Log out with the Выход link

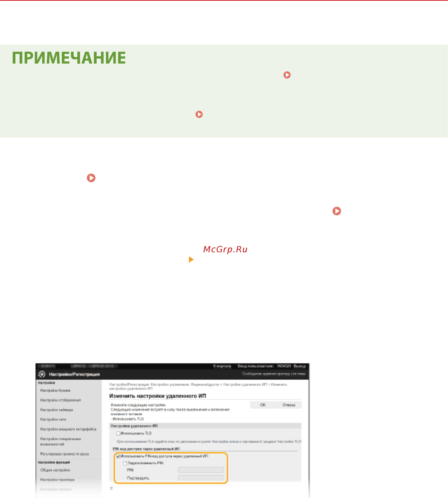[300, 366]
